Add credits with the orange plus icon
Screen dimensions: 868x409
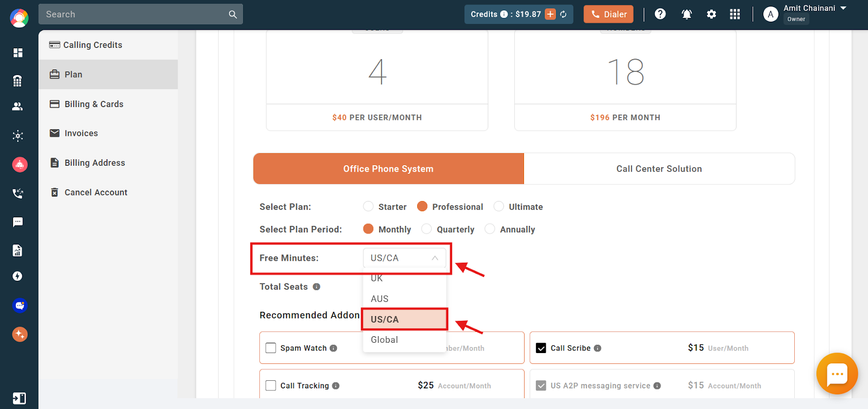550,14
